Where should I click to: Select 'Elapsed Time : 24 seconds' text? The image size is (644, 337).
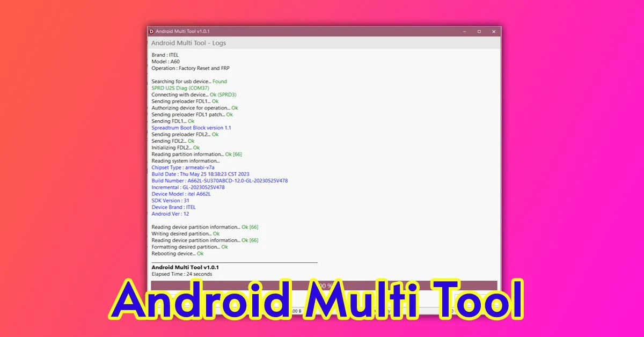(182, 274)
